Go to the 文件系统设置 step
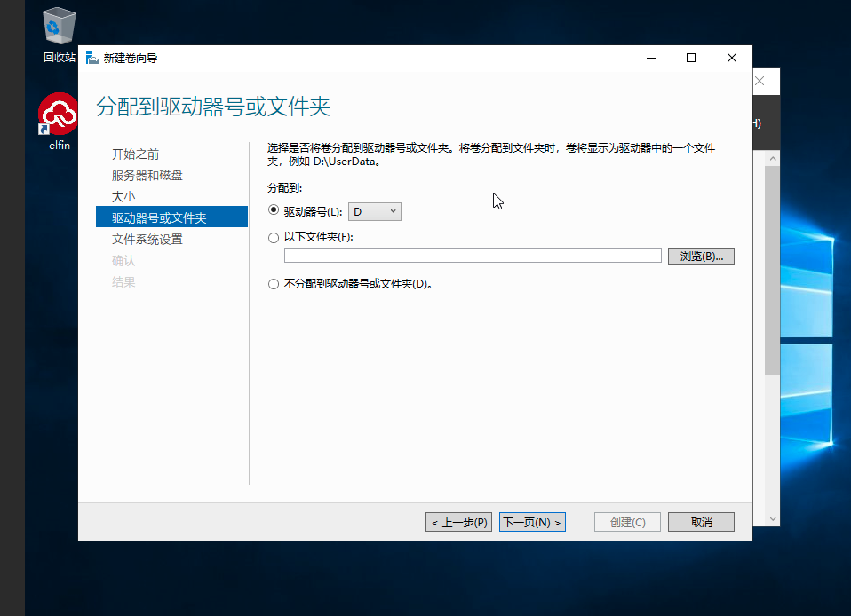 click(147, 239)
